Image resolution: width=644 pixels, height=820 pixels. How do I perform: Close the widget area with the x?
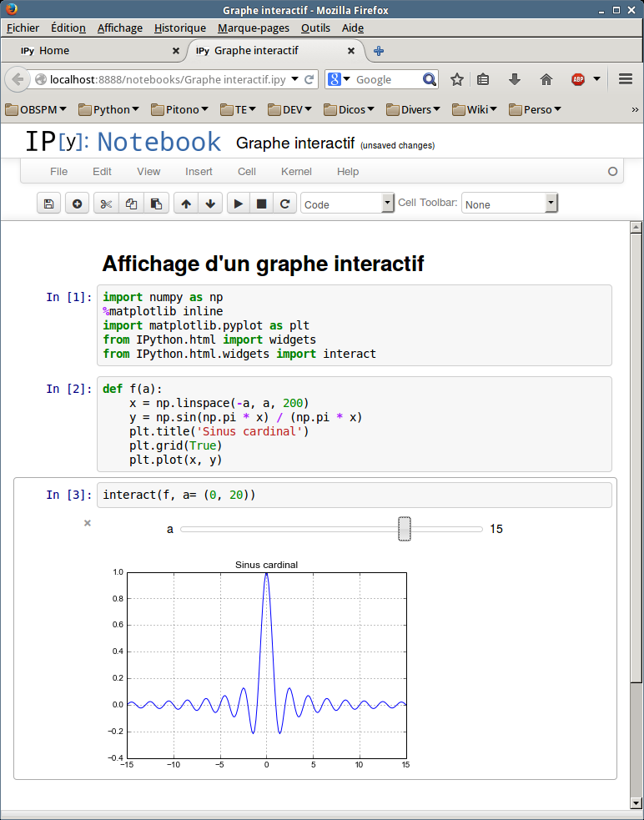[88, 523]
